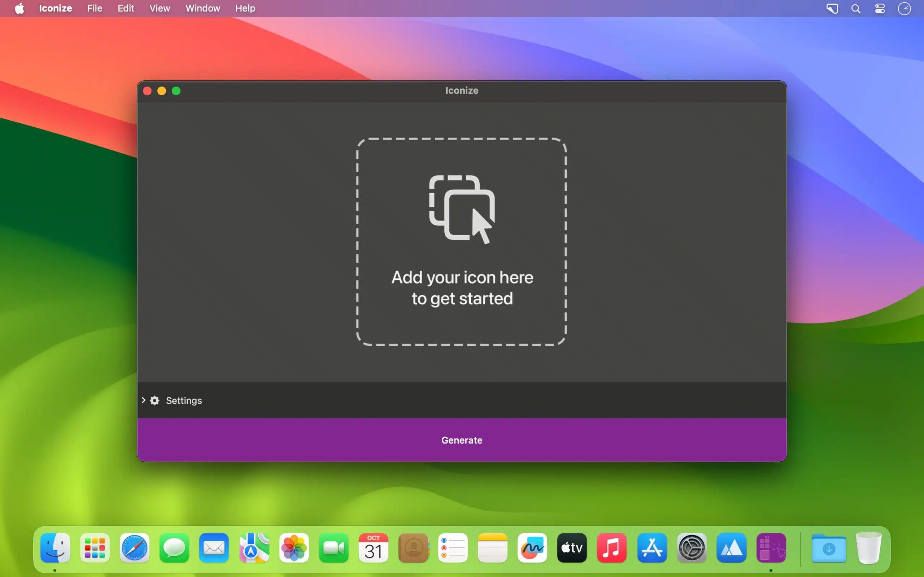Open Launchpad from the Dock
The image size is (924, 577).
coord(95,548)
